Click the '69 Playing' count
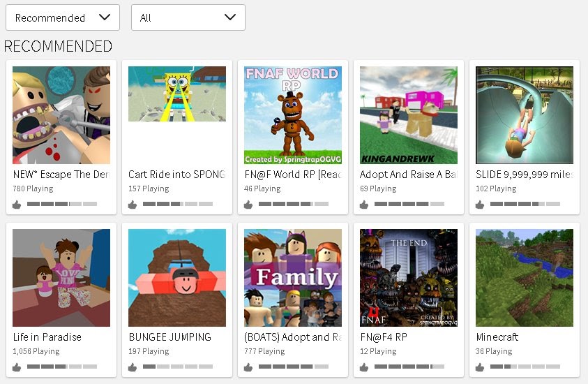The width and height of the screenshot is (588, 384). click(x=378, y=189)
